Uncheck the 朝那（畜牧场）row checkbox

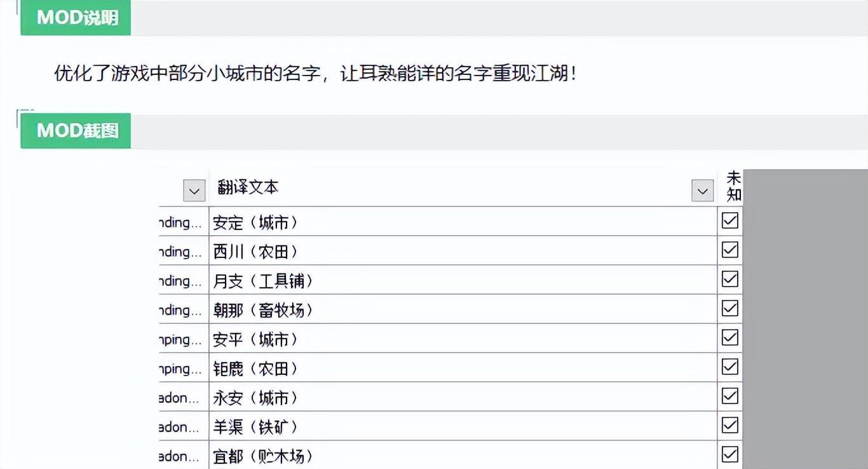[x=730, y=308]
